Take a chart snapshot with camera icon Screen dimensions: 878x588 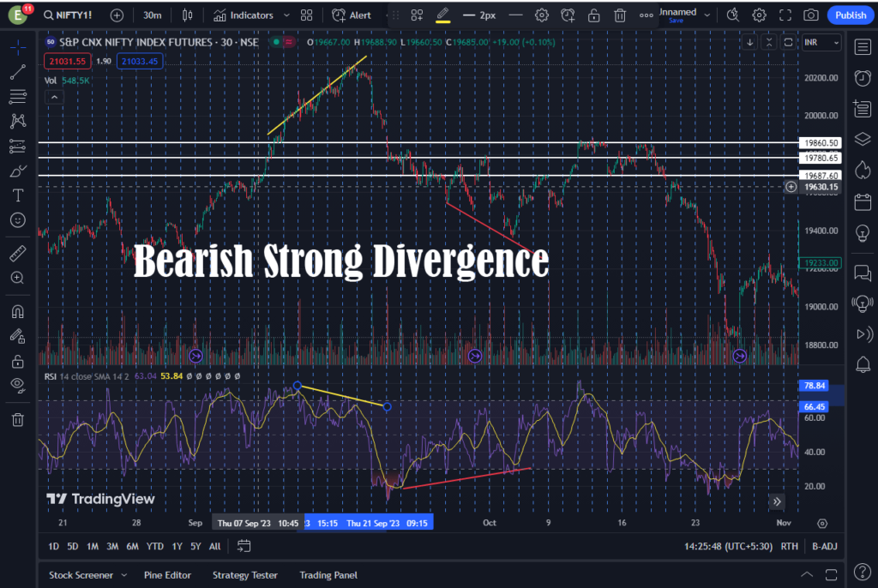click(x=810, y=15)
